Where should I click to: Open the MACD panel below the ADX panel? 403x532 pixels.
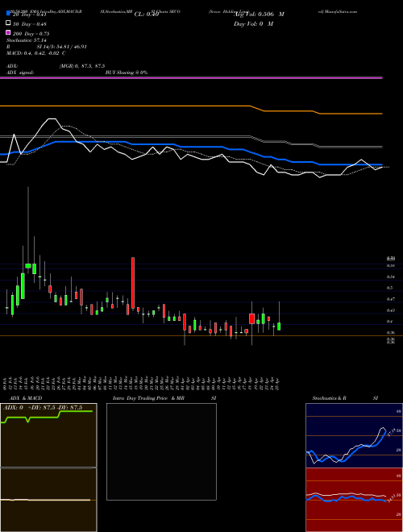click(x=48, y=500)
